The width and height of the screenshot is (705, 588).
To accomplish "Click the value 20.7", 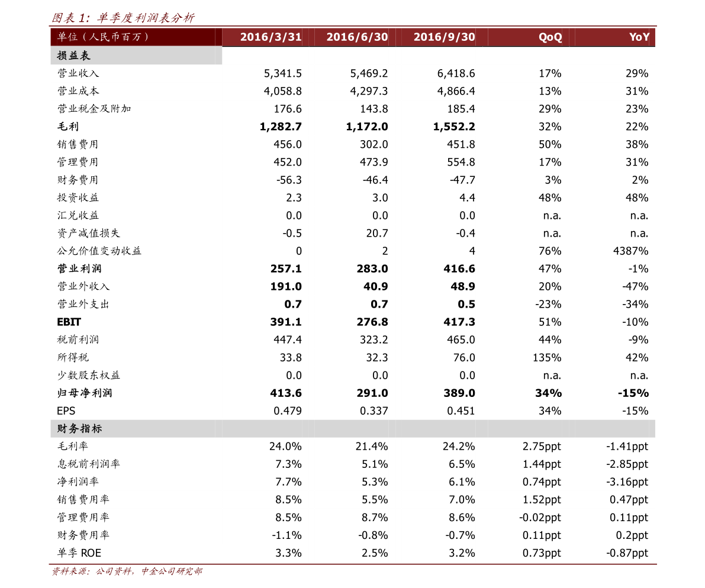I will tap(377, 233).
